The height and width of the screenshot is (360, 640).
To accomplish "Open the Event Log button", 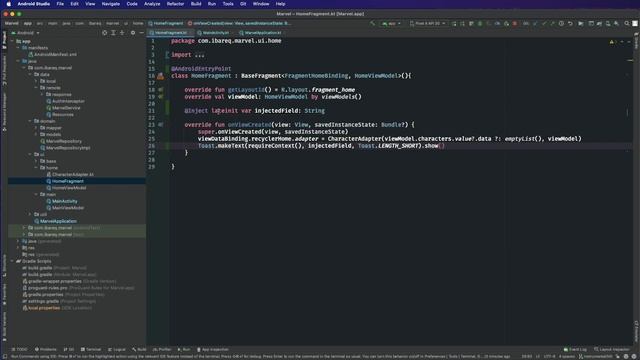I will (x=575, y=349).
